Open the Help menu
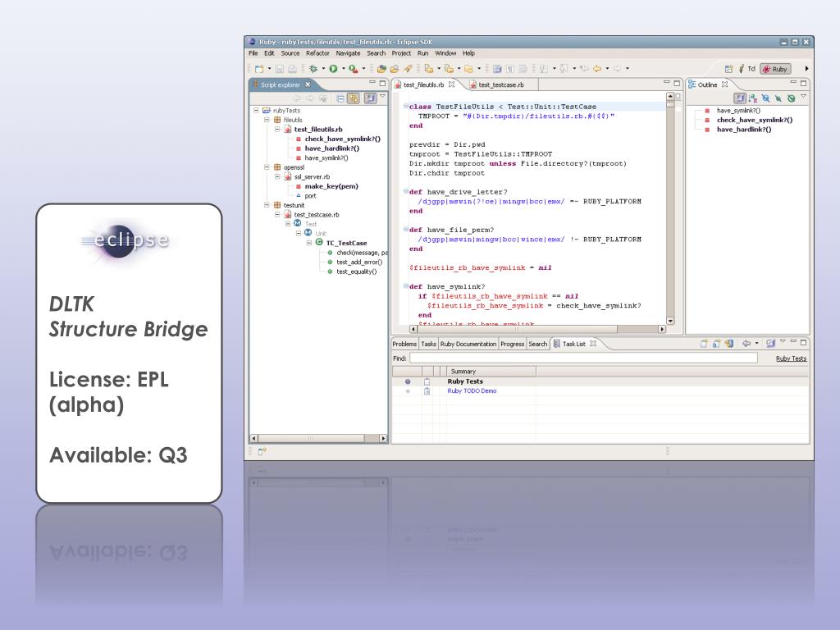This screenshot has width=840, height=630. pos(468,53)
